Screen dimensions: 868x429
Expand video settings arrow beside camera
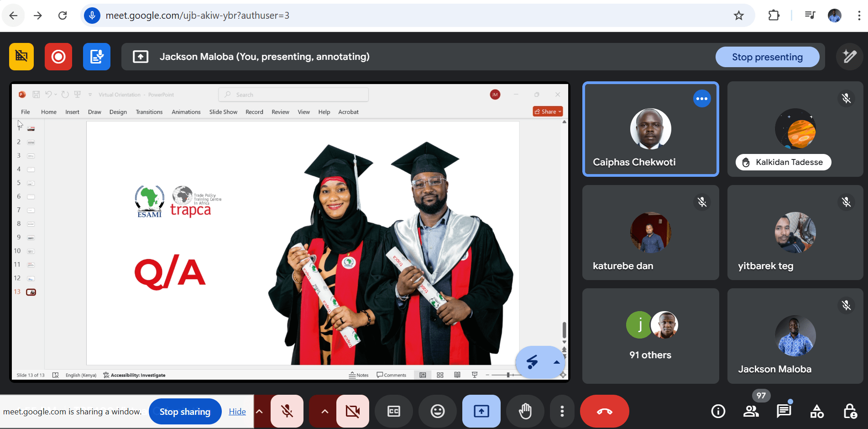coord(324,411)
